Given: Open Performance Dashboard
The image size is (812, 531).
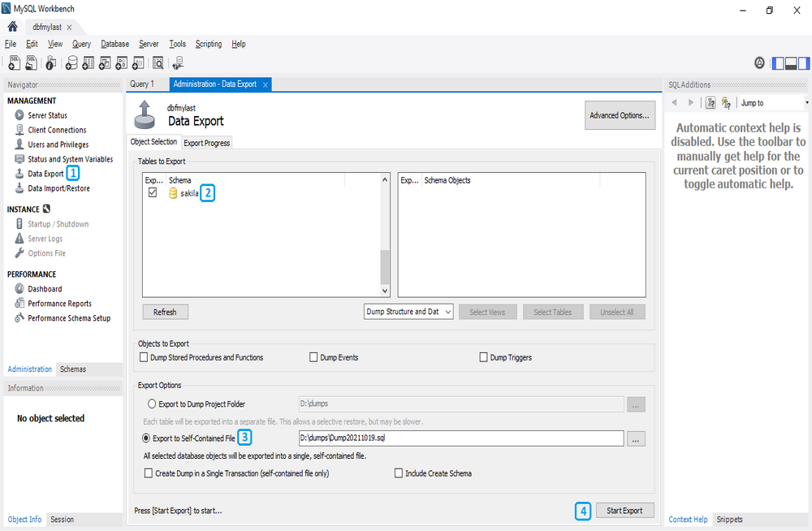Looking at the screenshot, I should pyautogui.click(x=45, y=288).
